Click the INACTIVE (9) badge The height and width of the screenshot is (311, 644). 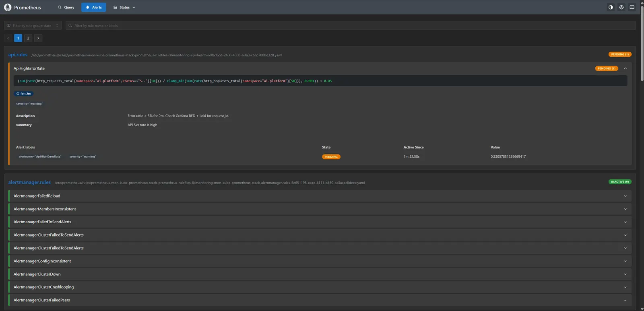[620, 182]
